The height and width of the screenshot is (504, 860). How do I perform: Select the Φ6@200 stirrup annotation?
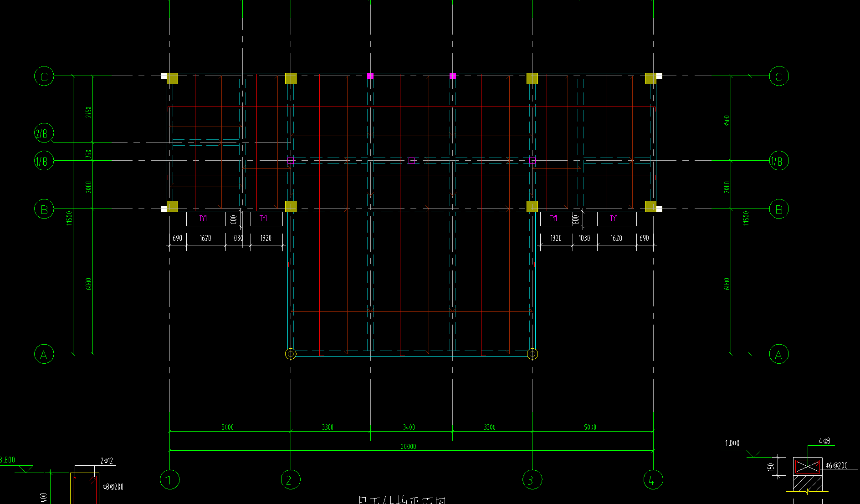coord(837,465)
